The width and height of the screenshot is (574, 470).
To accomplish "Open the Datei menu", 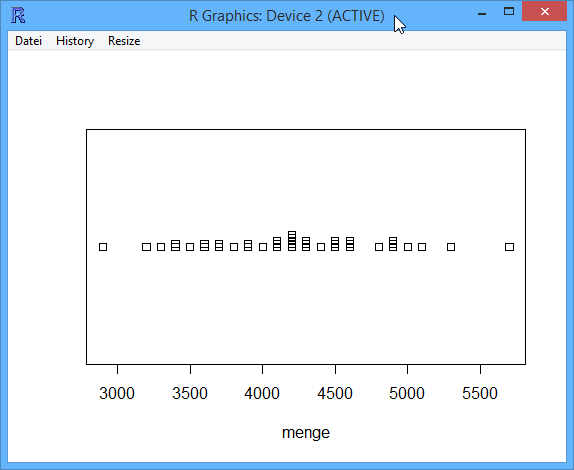I will pyautogui.click(x=28, y=41).
